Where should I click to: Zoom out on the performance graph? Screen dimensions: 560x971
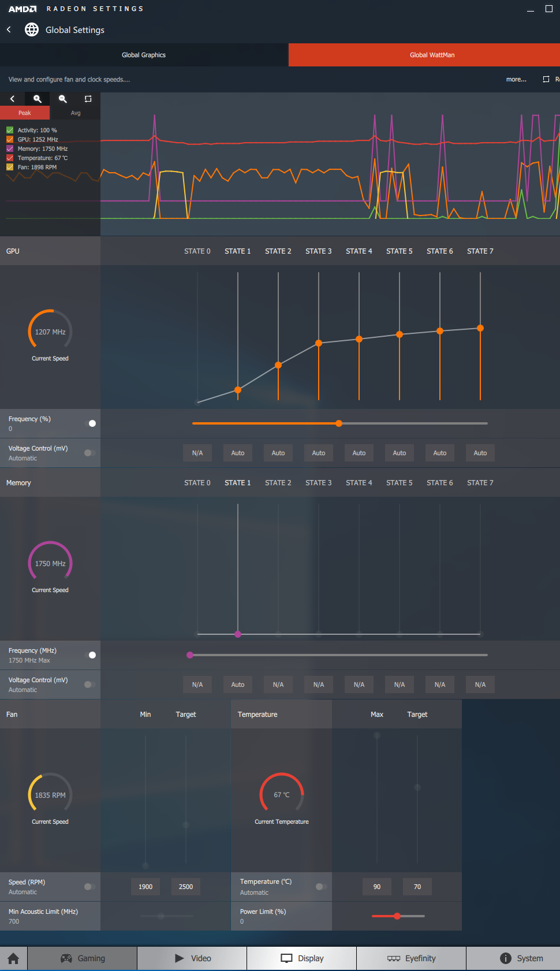pos(63,99)
